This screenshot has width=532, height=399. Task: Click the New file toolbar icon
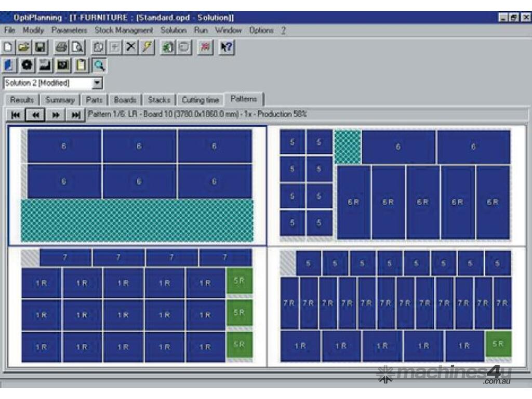8,47
